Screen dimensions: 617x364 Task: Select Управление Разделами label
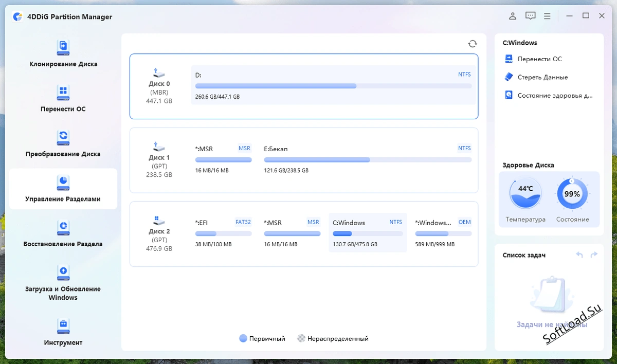pyautogui.click(x=63, y=199)
